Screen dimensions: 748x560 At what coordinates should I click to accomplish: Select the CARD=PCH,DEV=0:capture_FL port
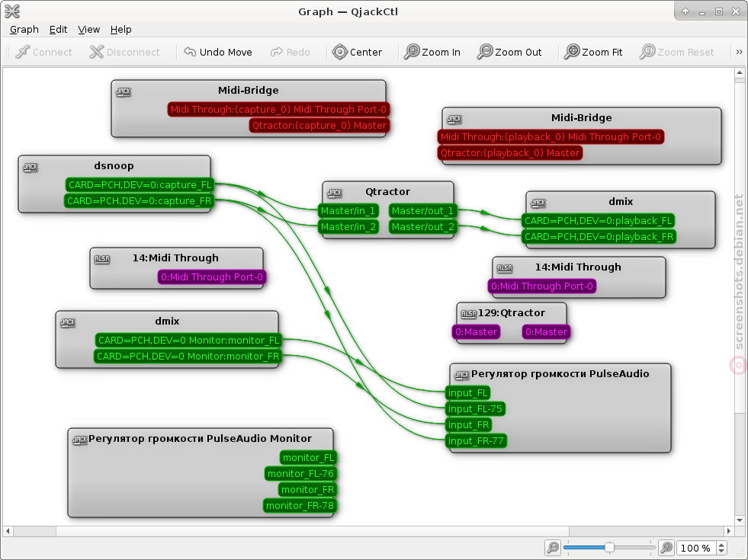pyautogui.click(x=140, y=185)
